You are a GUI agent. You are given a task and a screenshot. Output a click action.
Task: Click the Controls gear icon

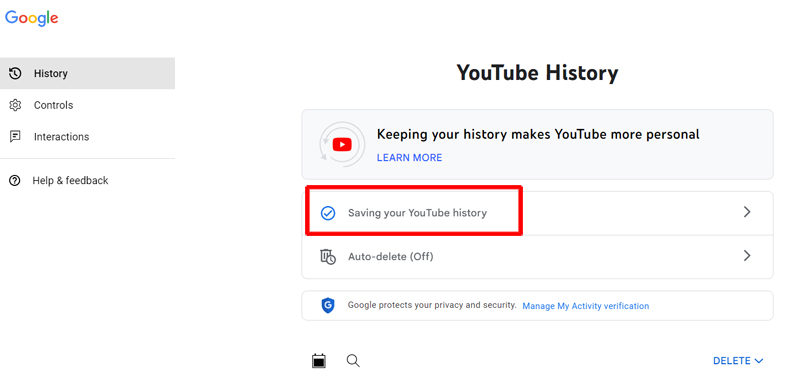[x=15, y=105]
